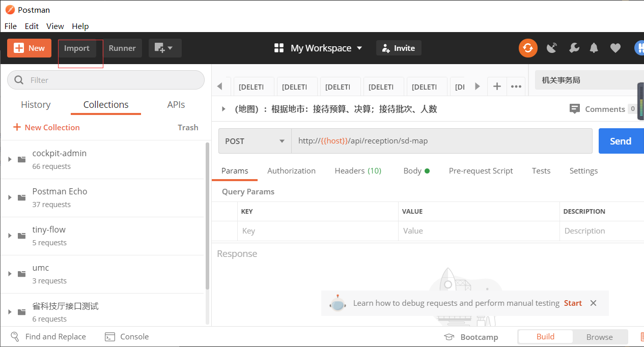Open the Pre-request Script tab
Image resolution: width=644 pixels, height=347 pixels.
[481, 171]
